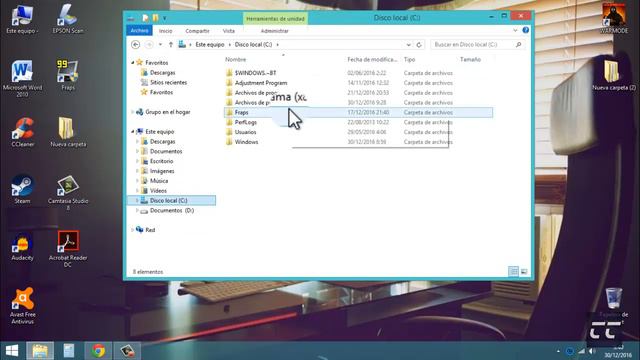Screen dimensions: 640x360
Task: Switch to large icons view button
Action: [524, 271]
